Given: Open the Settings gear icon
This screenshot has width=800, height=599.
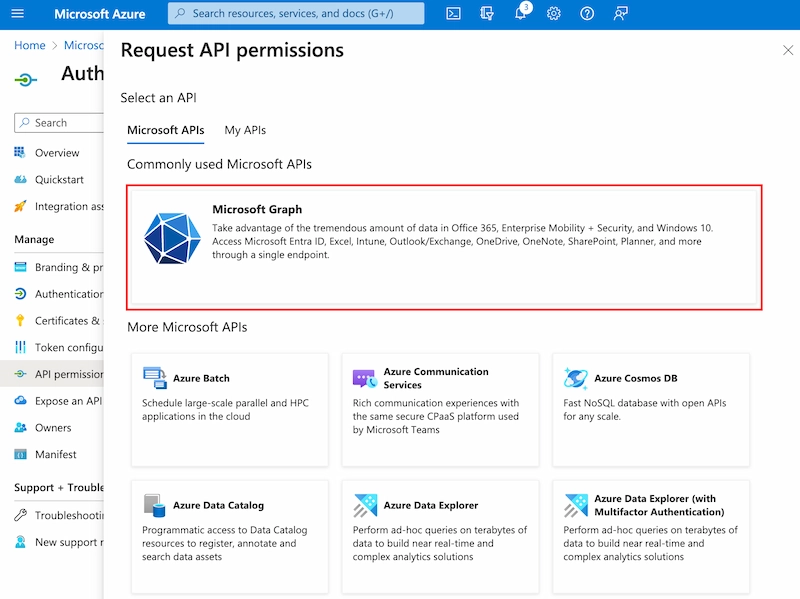Looking at the screenshot, I should [554, 14].
